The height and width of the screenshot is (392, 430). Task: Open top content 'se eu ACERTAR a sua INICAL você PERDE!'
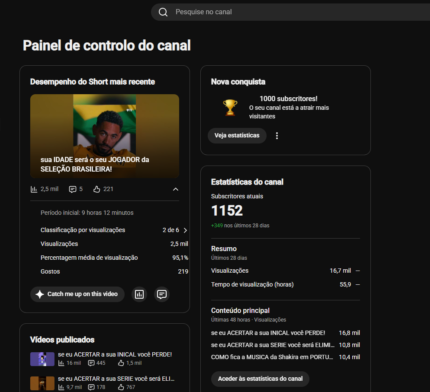[268, 333]
